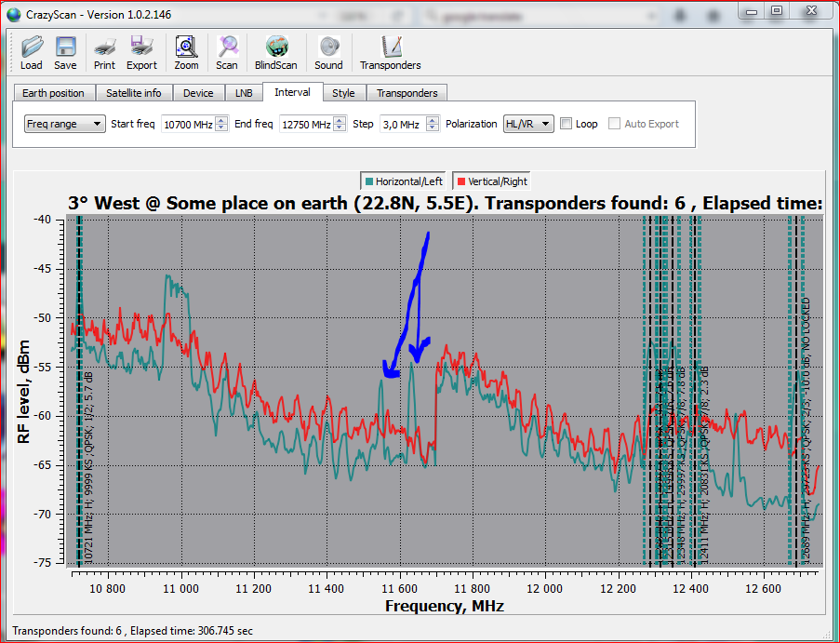Open the Export tool

tap(142, 52)
